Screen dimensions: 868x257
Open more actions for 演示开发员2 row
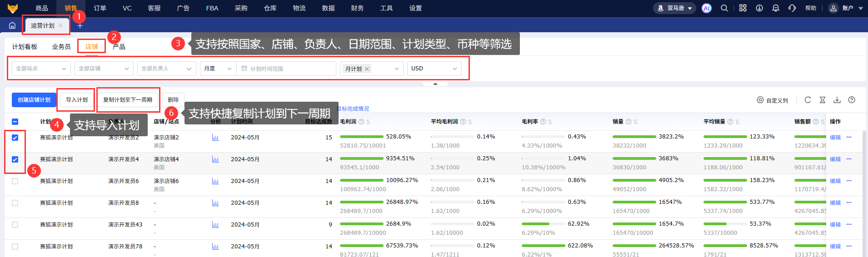tap(849, 137)
